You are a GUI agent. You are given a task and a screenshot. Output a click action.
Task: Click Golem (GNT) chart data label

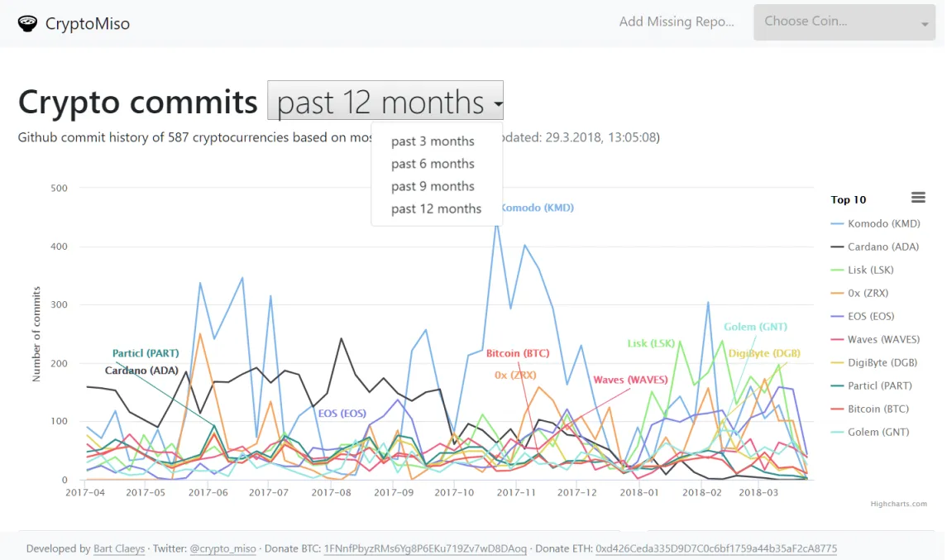(756, 326)
